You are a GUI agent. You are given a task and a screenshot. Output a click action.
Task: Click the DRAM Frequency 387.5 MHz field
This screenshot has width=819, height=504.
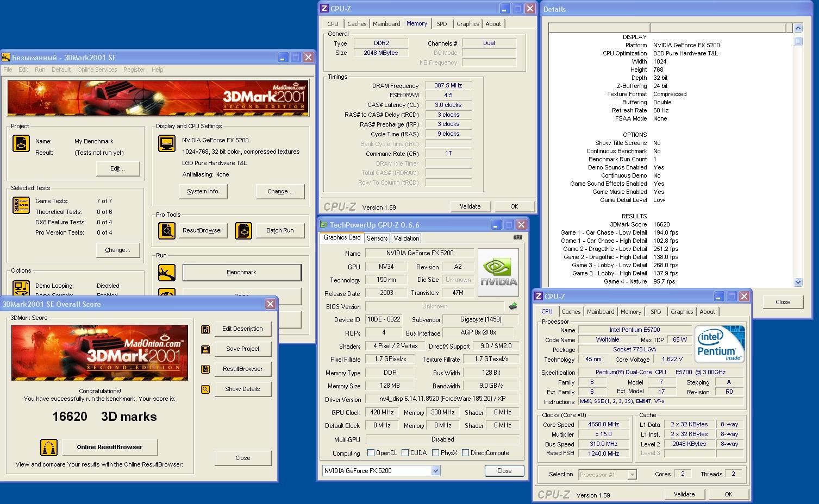point(448,86)
